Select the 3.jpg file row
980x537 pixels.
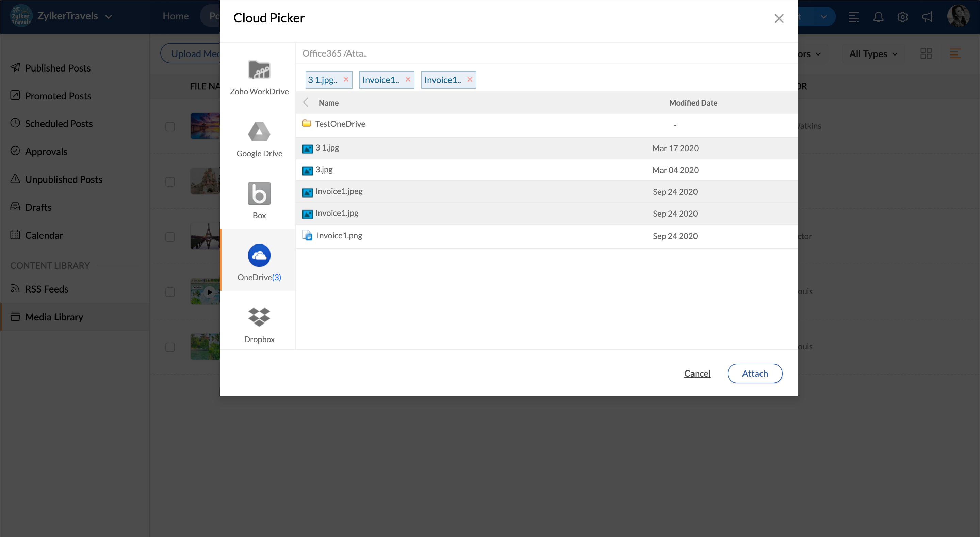point(324,170)
